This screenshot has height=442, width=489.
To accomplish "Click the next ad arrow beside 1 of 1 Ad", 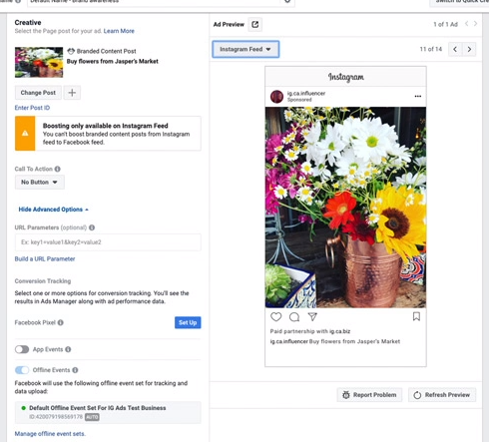I will pos(476,24).
